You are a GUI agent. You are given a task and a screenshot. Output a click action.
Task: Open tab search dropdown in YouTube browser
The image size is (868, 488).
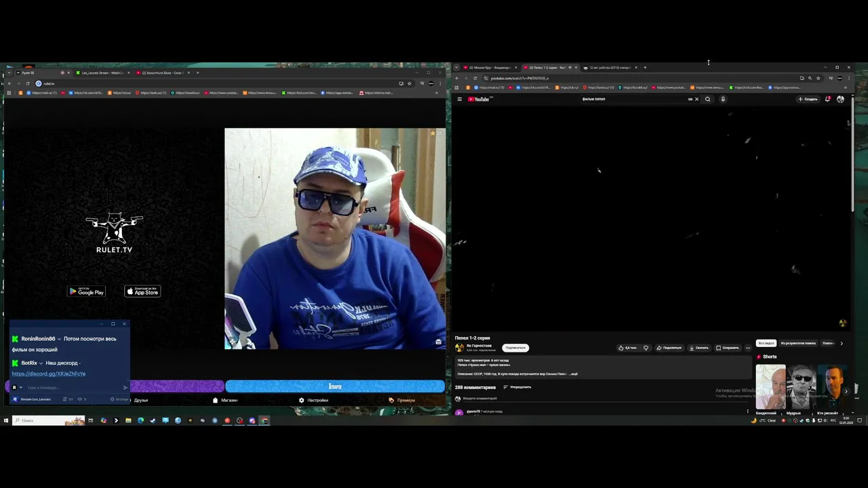[456, 67]
